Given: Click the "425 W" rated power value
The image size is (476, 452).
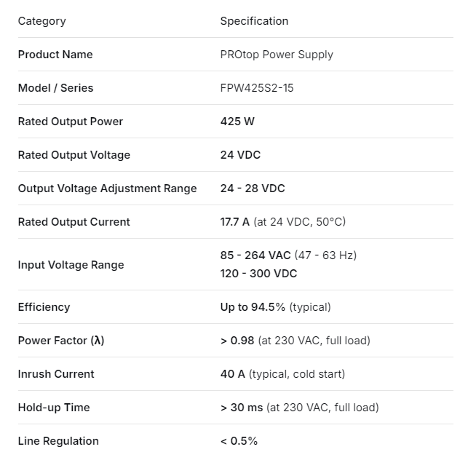Looking at the screenshot, I should 237,122.
